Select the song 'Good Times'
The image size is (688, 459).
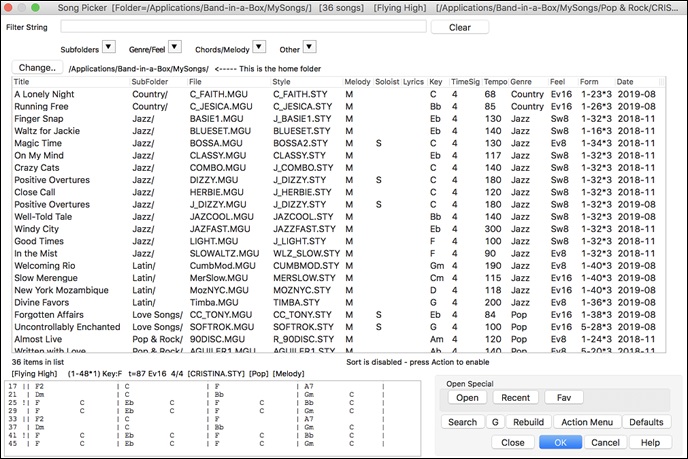pos(338,241)
